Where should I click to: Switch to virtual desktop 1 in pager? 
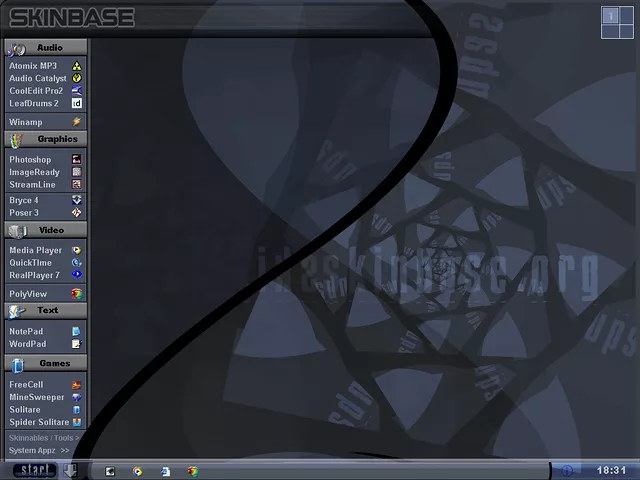coord(610,16)
